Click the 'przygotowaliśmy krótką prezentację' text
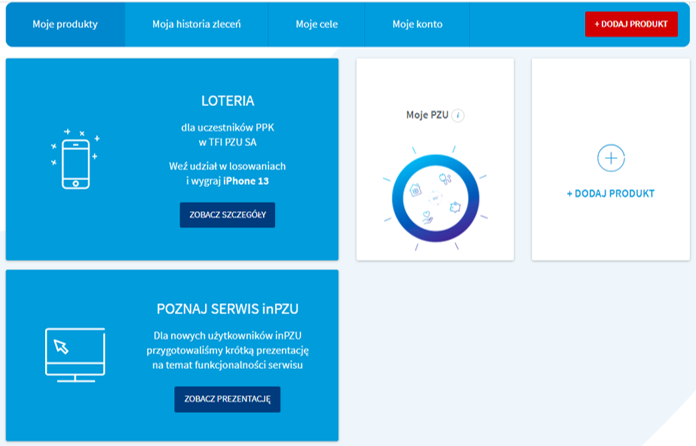Image resolution: width=696 pixels, height=446 pixels. [x=228, y=351]
